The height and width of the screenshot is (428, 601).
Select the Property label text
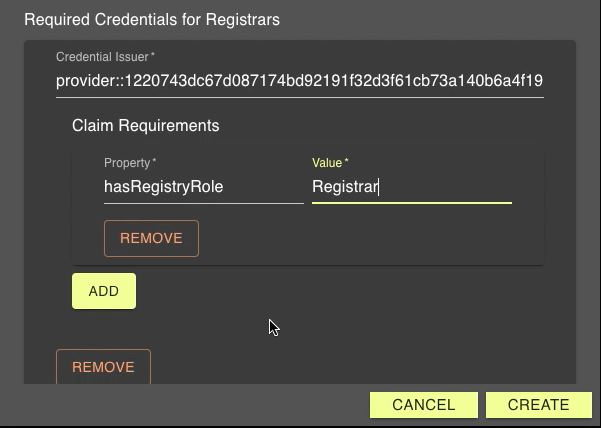[127, 163]
